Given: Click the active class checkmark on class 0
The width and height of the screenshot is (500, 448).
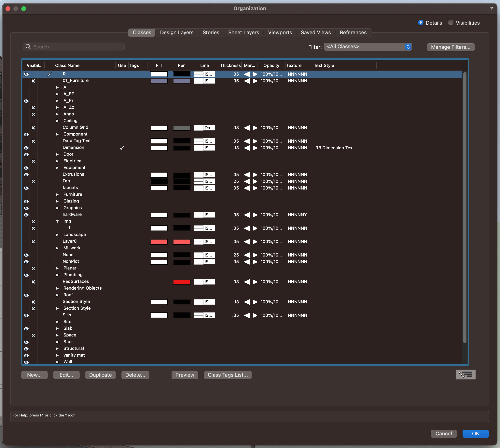Looking at the screenshot, I should [x=49, y=74].
